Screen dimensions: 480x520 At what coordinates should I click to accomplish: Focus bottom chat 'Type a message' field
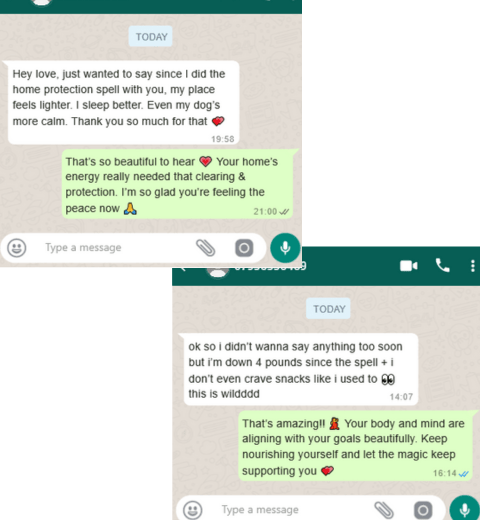click(293, 510)
